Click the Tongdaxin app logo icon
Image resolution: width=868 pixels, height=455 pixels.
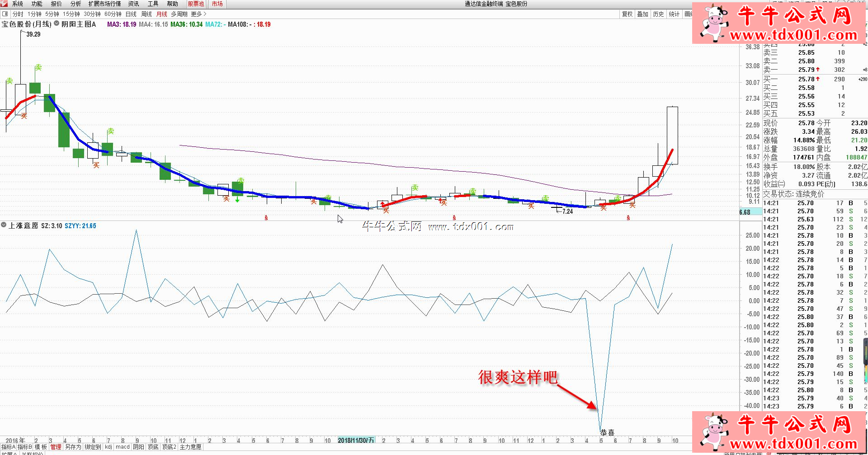pos(4,4)
